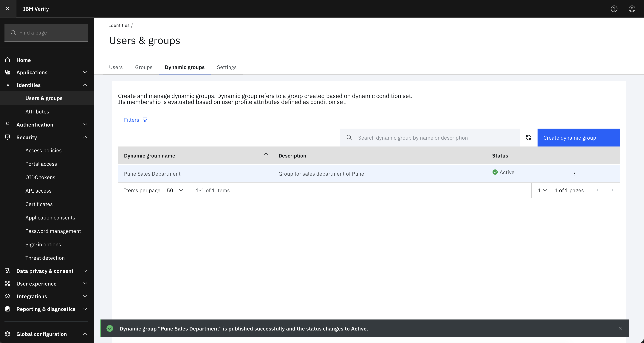
Task: Click the Filters funnel icon
Action: [145, 120]
